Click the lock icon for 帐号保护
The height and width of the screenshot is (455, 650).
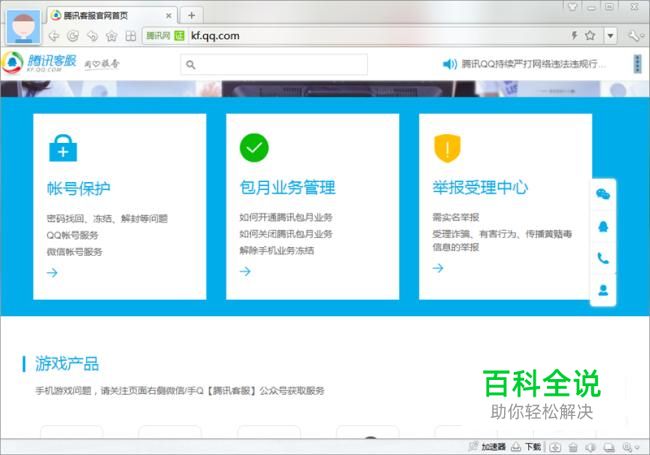[63, 148]
